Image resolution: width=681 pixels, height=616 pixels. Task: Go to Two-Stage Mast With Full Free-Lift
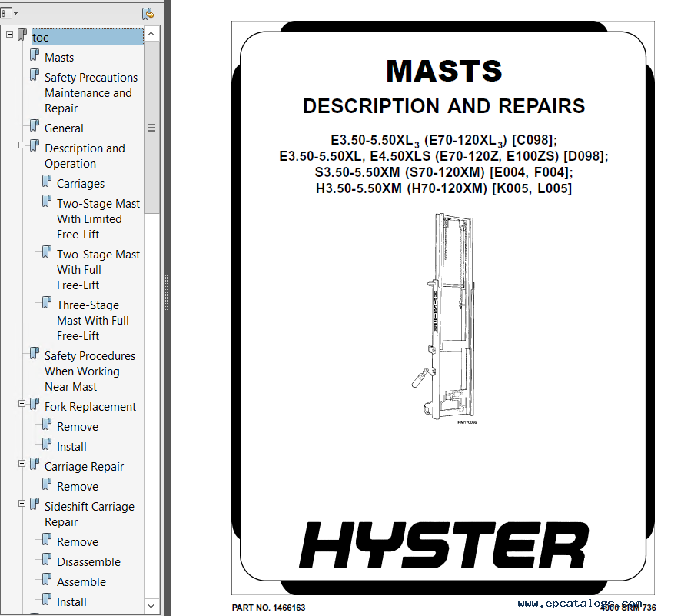(x=98, y=270)
